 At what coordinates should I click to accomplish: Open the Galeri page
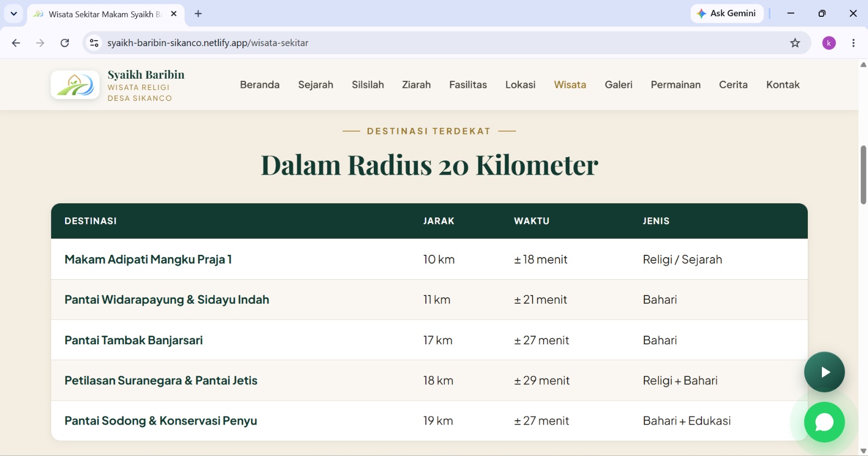click(618, 85)
